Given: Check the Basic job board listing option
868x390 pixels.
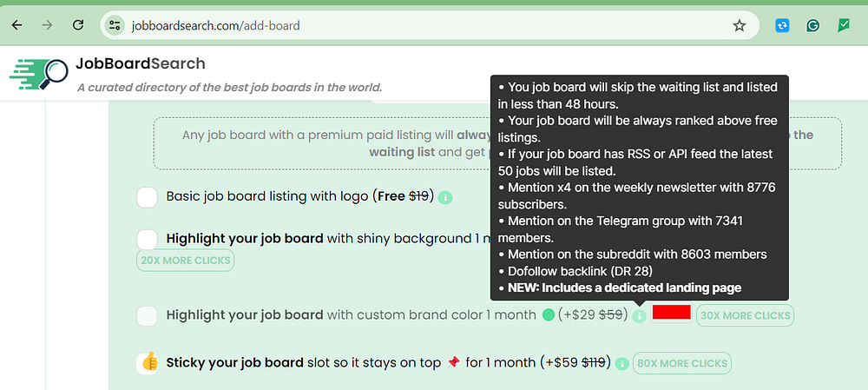Looking at the screenshot, I should tap(147, 196).
